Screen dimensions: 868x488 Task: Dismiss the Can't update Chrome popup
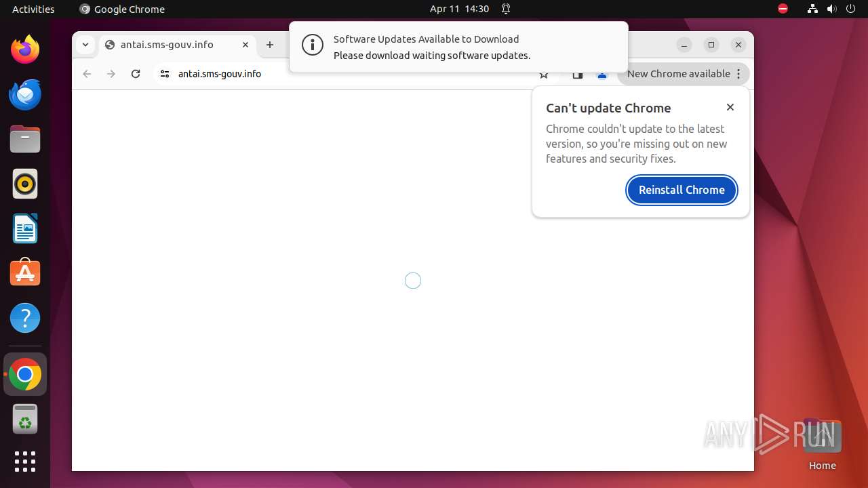pos(730,107)
